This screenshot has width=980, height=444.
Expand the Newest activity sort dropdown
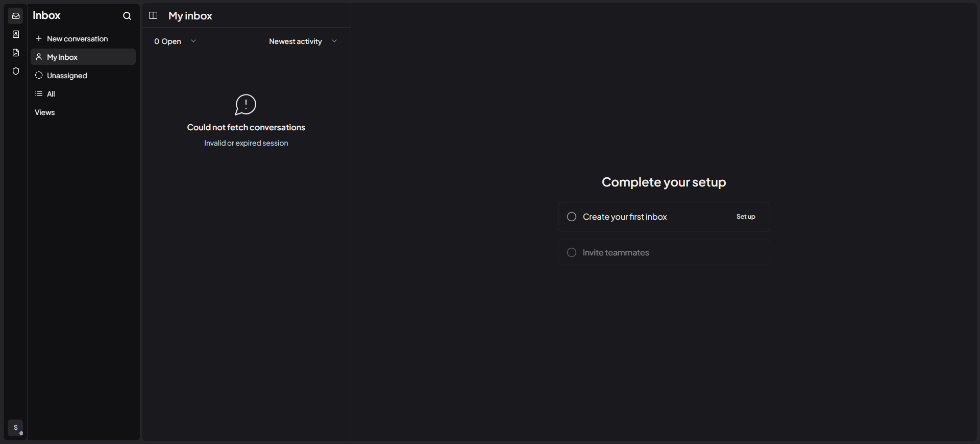coord(303,41)
